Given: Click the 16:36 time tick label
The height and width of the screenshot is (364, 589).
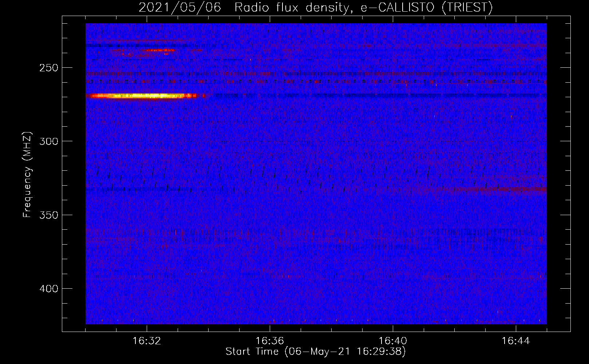Looking at the screenshot, I should (270, 341).
